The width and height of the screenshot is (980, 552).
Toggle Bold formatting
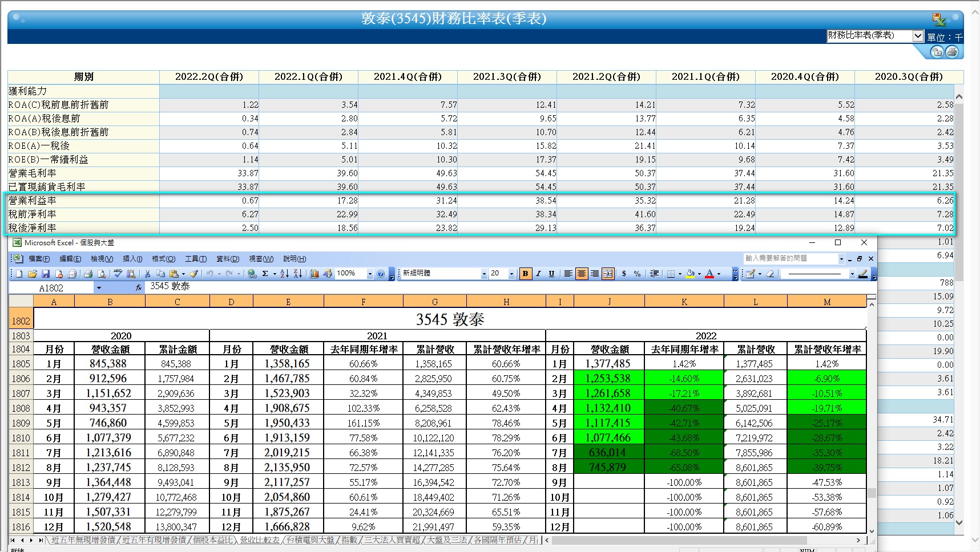click(x=525, y=274)
